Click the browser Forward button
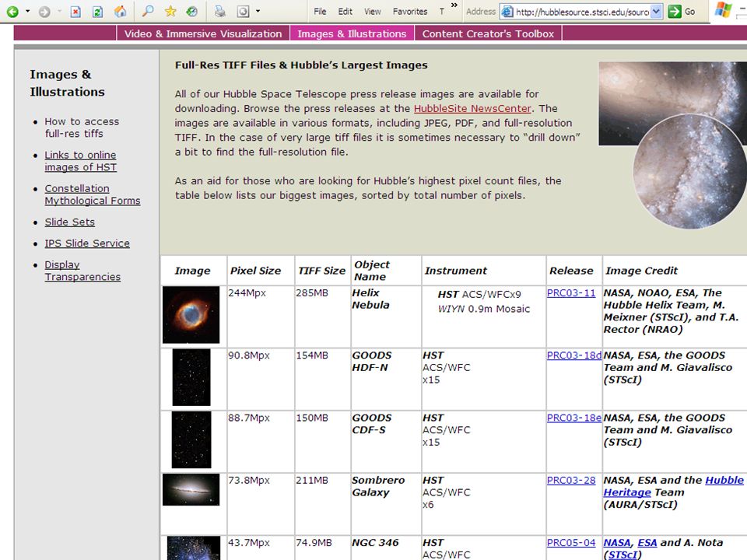 (44, 12)
